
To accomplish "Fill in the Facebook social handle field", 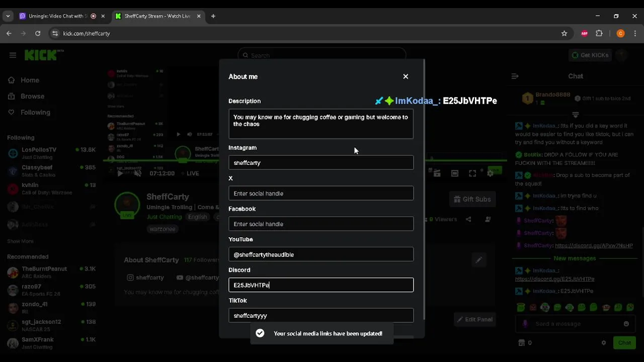I will [321, 224].
